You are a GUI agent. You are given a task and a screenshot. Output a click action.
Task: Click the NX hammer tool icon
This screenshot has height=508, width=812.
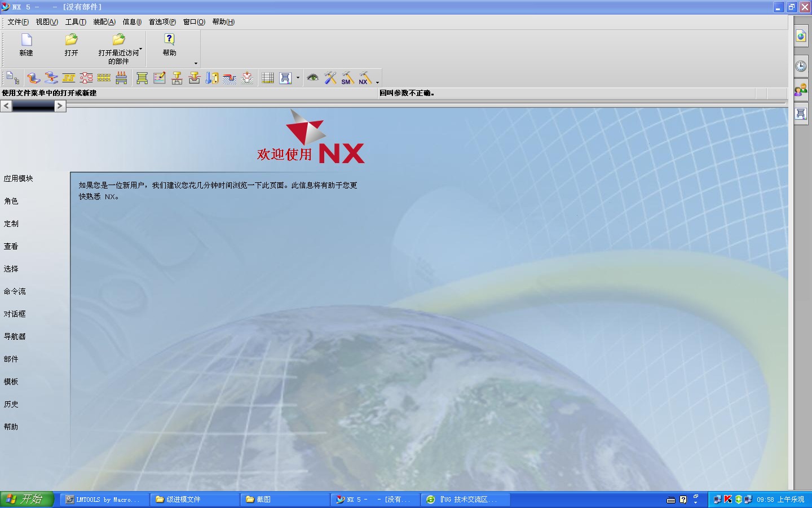coord(365,78)
